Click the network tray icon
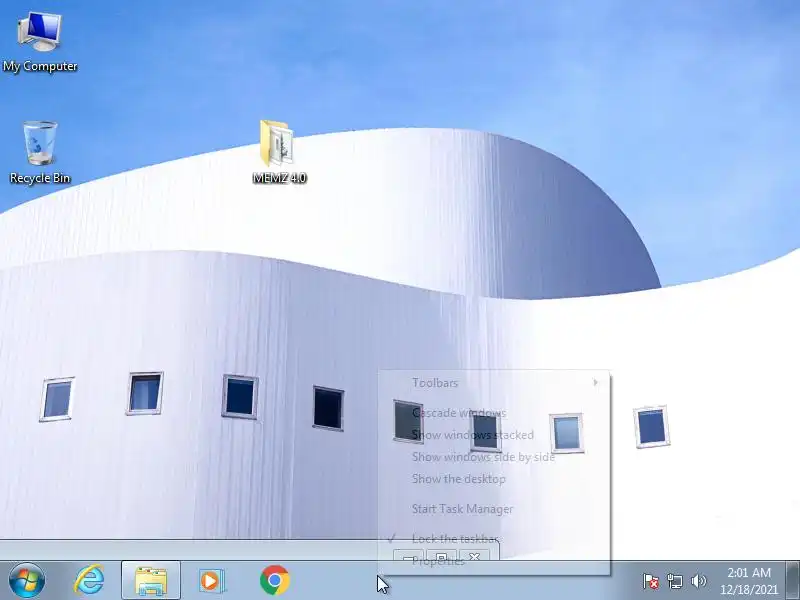 [x=674, y=581]
